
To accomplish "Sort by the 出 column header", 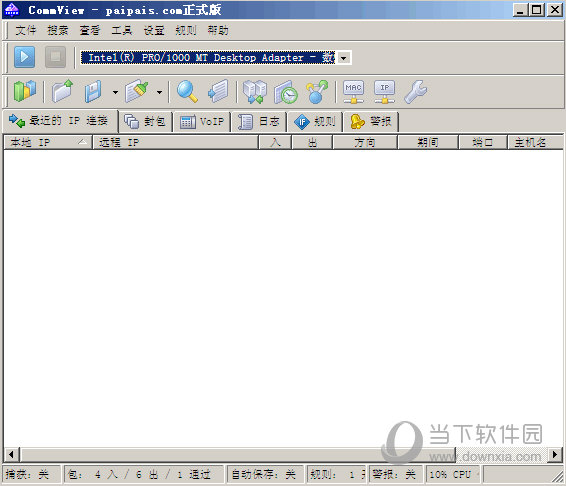I will click(313, 143).
